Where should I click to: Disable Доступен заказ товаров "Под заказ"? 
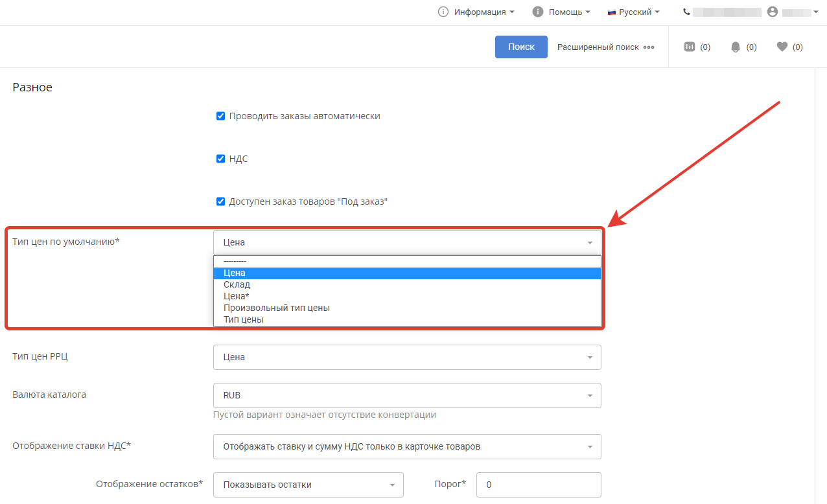(220, 201)
